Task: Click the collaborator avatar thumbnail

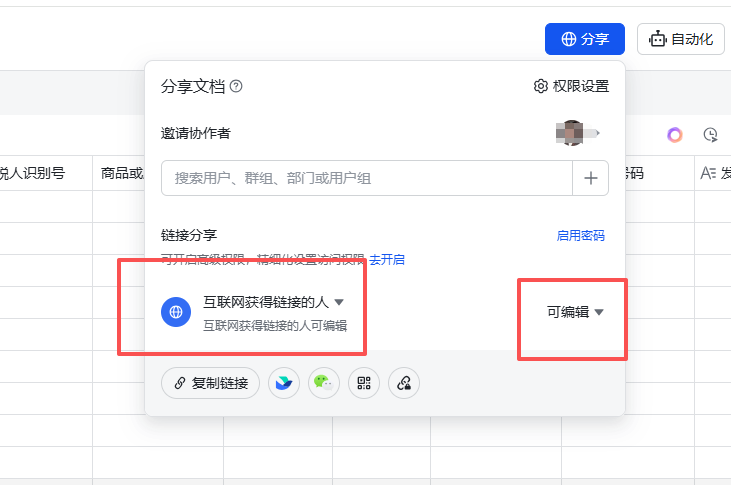Action: pos(570,133)
